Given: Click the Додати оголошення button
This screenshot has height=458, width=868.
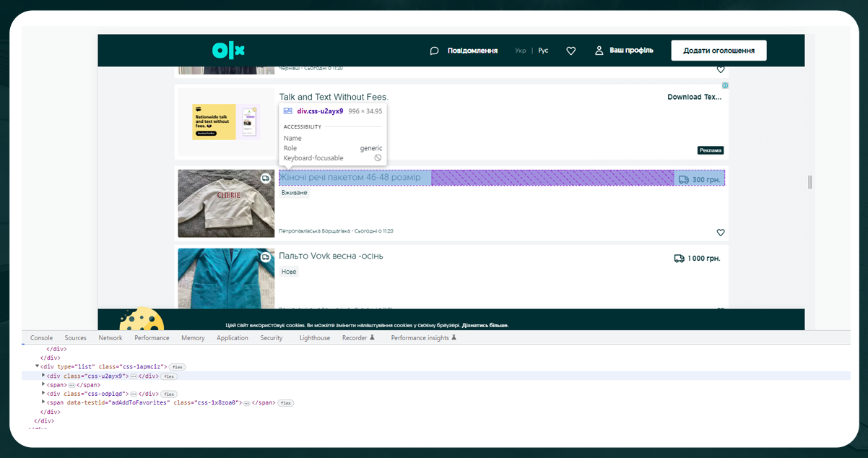Looking at the screenshot, I should click(x=719, y=50).
